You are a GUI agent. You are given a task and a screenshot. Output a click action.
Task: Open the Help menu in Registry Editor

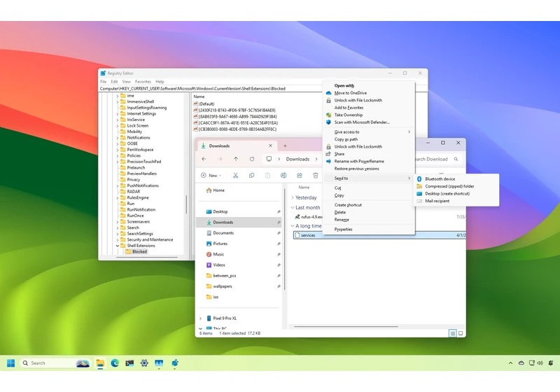pyautogui.click(x=160, y=82)
